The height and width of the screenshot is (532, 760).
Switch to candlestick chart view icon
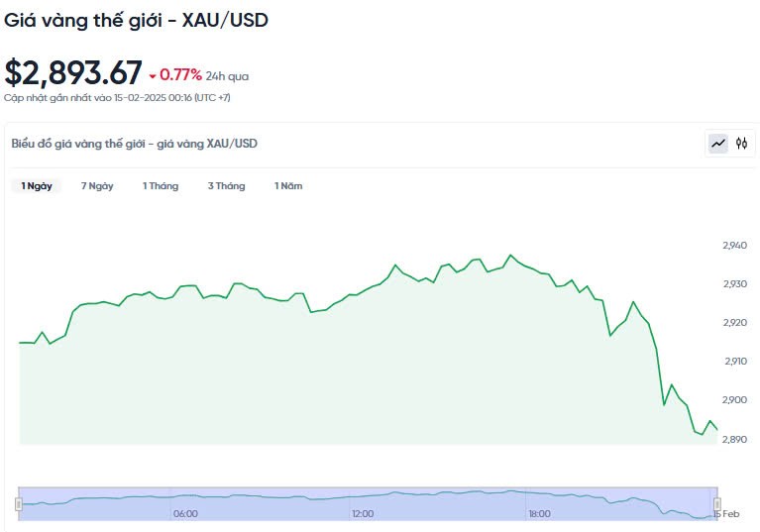[741, 144]
